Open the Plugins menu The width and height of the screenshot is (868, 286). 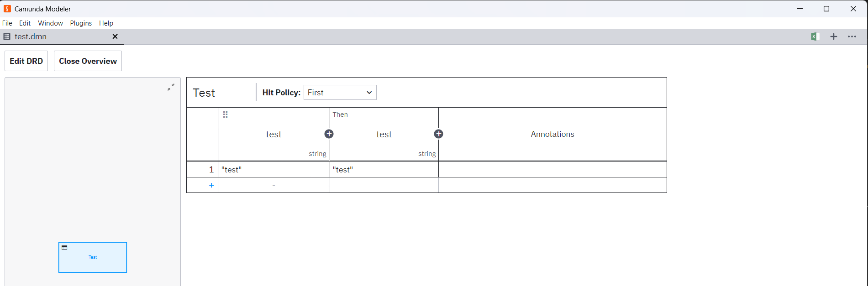click(x=81, y=23)
